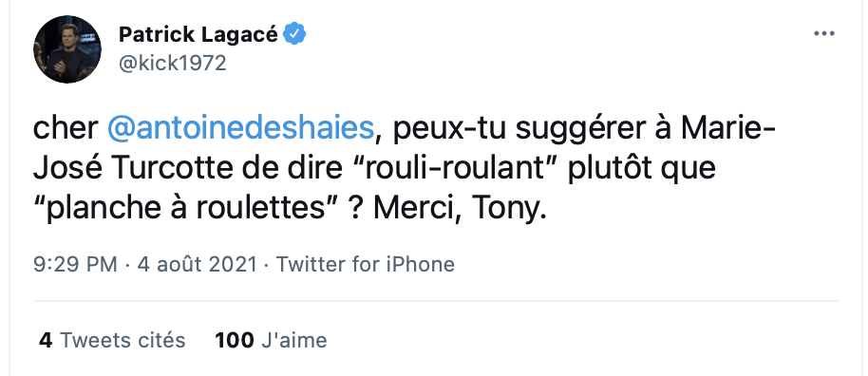Open the three-dot more options menu
Image resolution: width=868 pixels, height=376 pixels.
pos(823,34)
